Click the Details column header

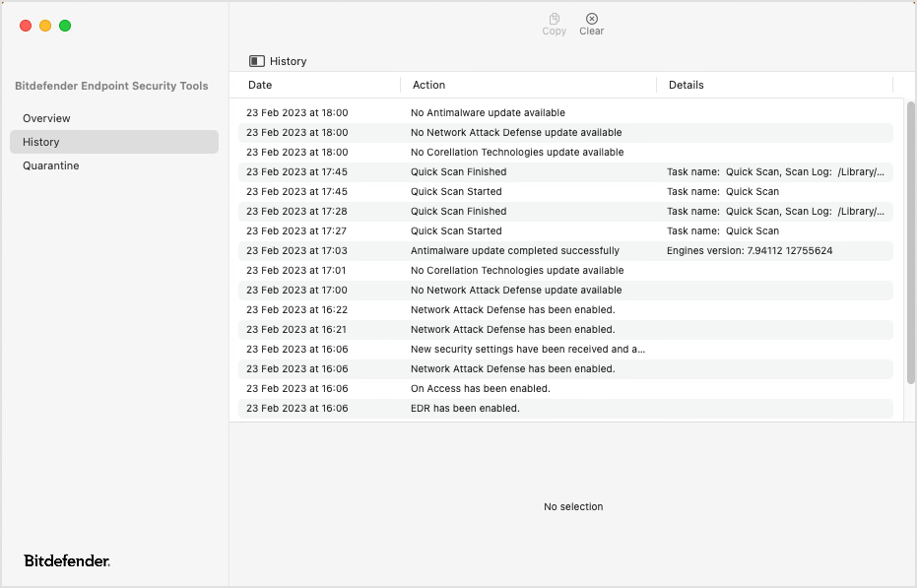687,85
